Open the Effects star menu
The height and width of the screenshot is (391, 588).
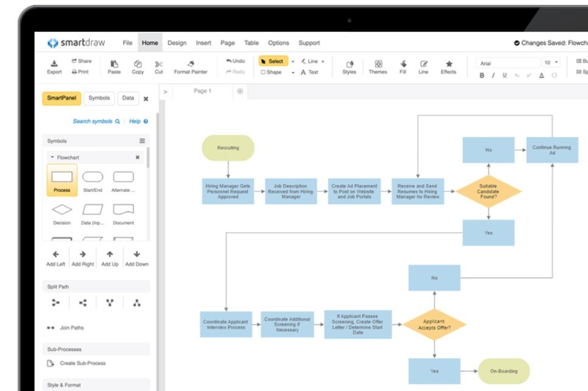tap(448, 67)
